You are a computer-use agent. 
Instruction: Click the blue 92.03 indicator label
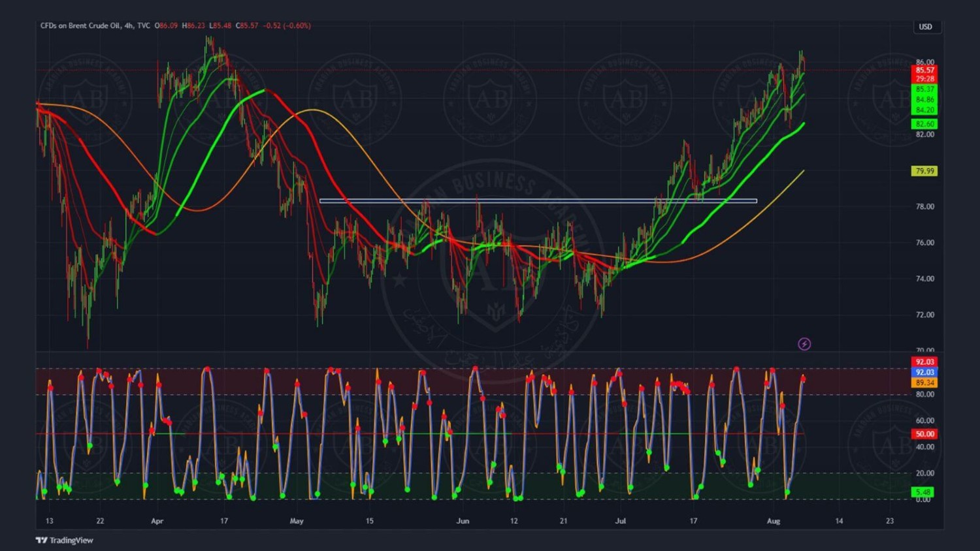924,372
